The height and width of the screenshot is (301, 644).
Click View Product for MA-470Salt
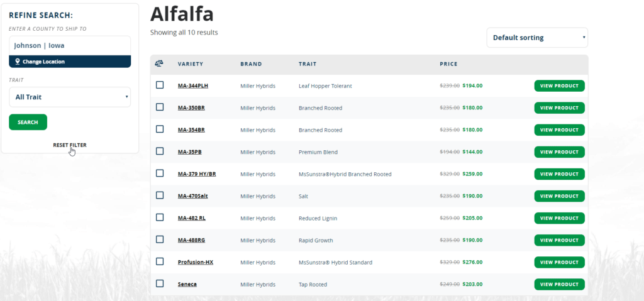pyautogui.click(x=559, y=196)
